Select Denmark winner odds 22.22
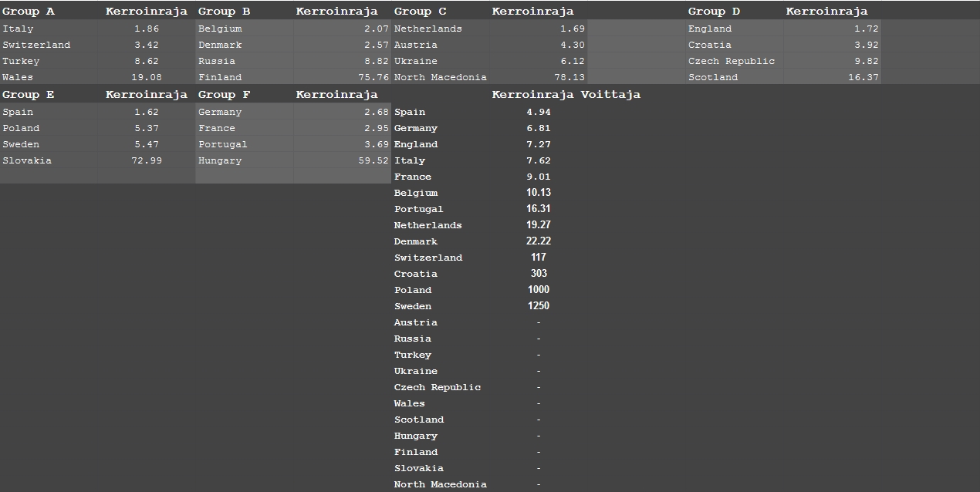The height and width of the screenshot is (492, 980). [538, 241]
